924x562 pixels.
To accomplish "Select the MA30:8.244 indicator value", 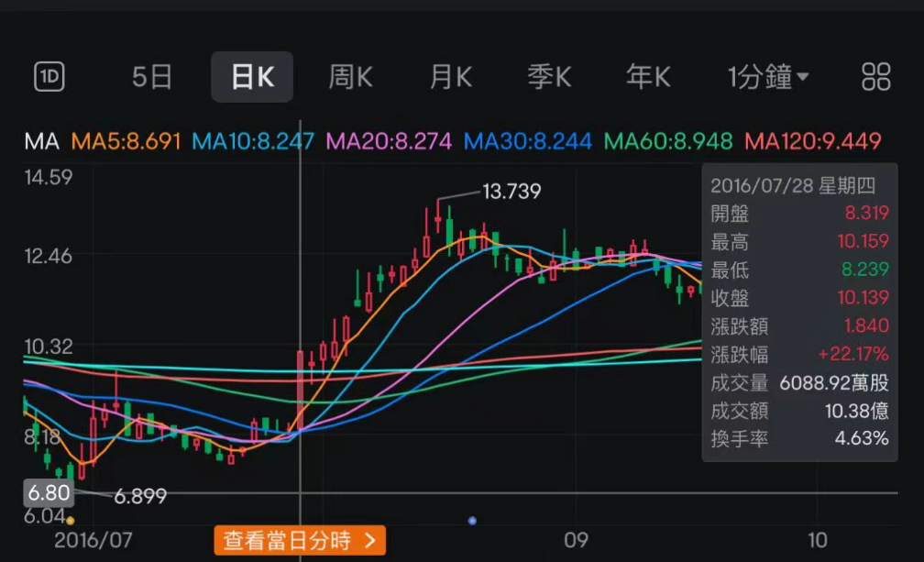I will [x=527, y=141].
